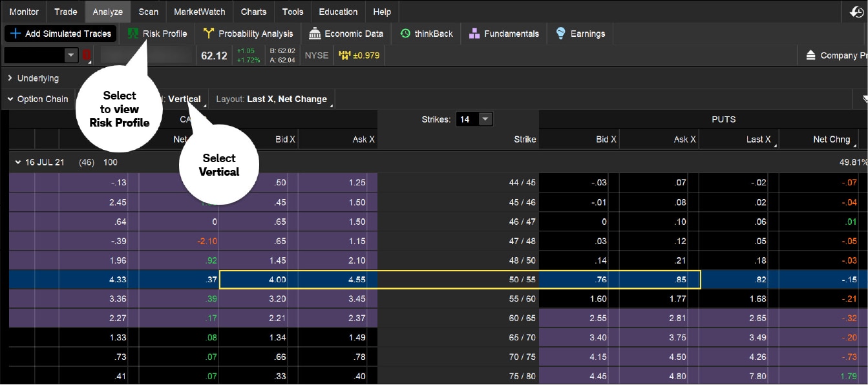Viewport: 868px width, 385px height.
Task: Switch to the Charts tab
Action: [x=253, y=12]
